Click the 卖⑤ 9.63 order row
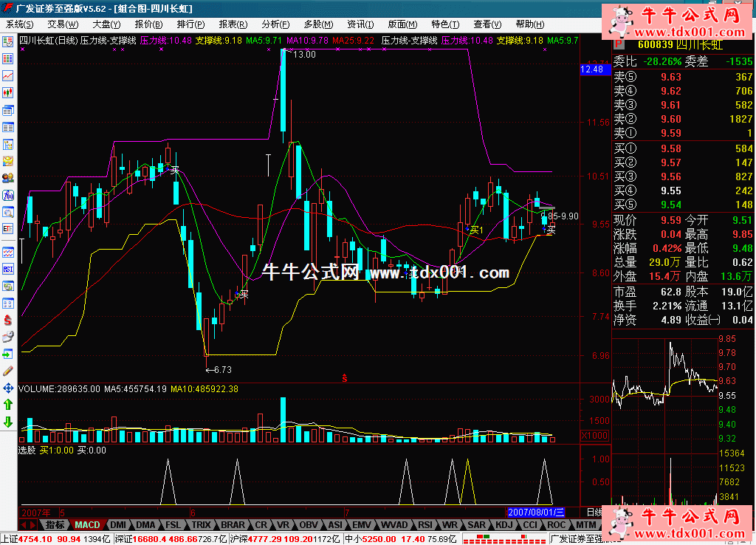This screenshot has height=545, width=756. click(683, 77)
